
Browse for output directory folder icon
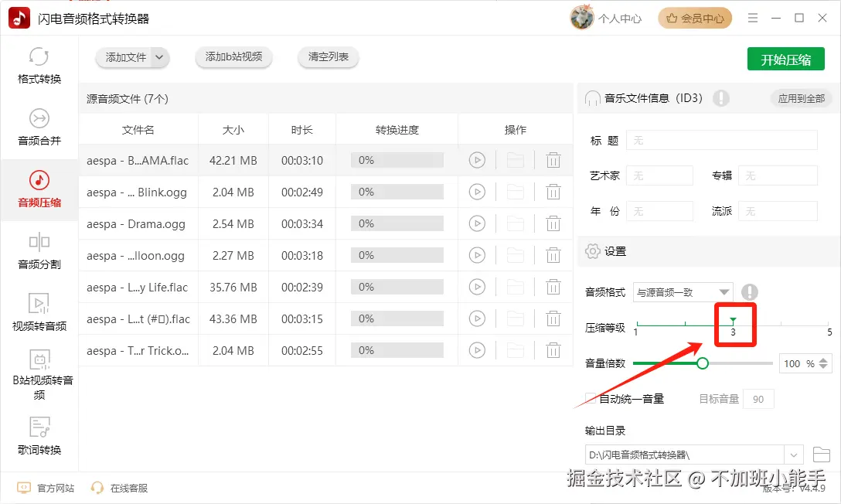pos(821,455)
